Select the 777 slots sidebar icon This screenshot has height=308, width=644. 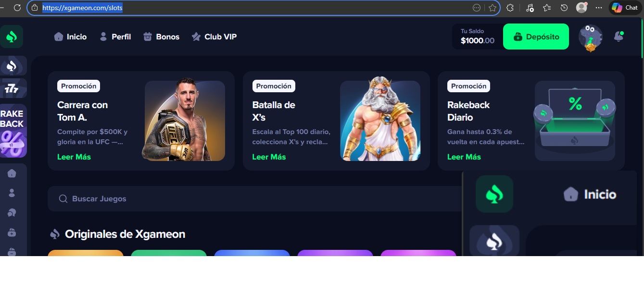click(12, 88)
